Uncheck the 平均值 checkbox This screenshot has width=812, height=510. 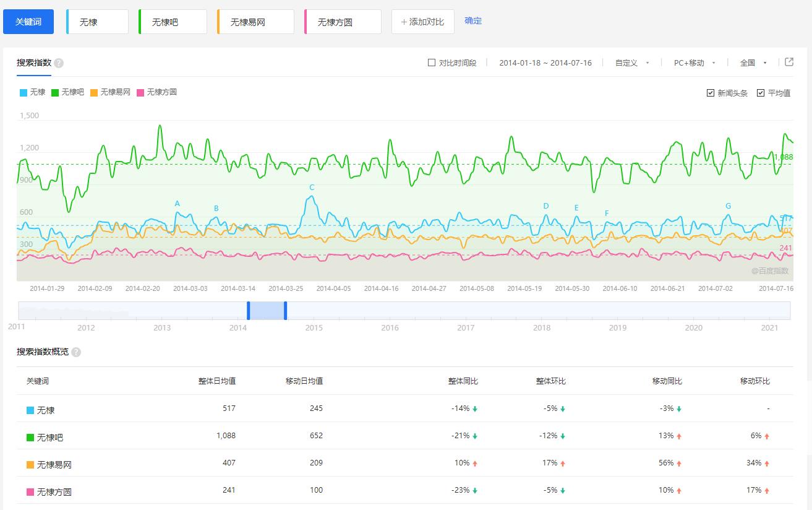(761, 93)
